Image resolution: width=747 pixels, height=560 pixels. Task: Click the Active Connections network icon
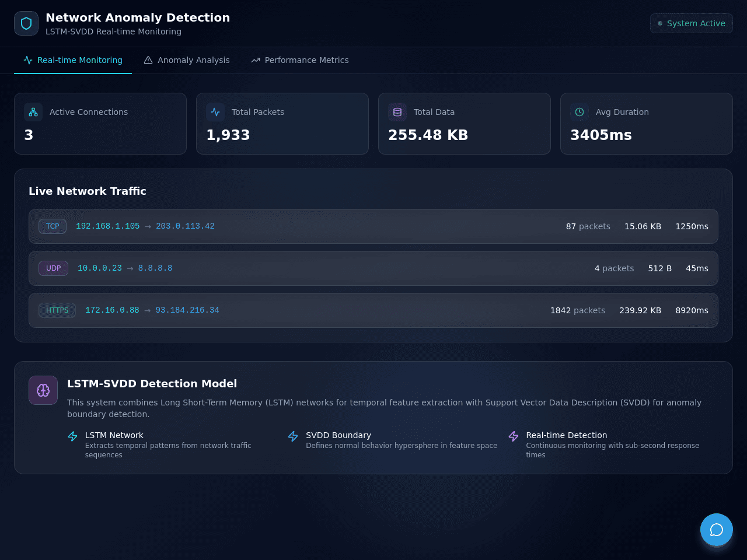click(x=33, y=112)
